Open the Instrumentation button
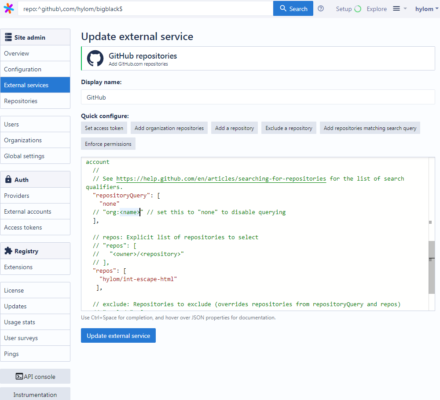This screenshot has width=440, height=400. click(x=35, y=394)
